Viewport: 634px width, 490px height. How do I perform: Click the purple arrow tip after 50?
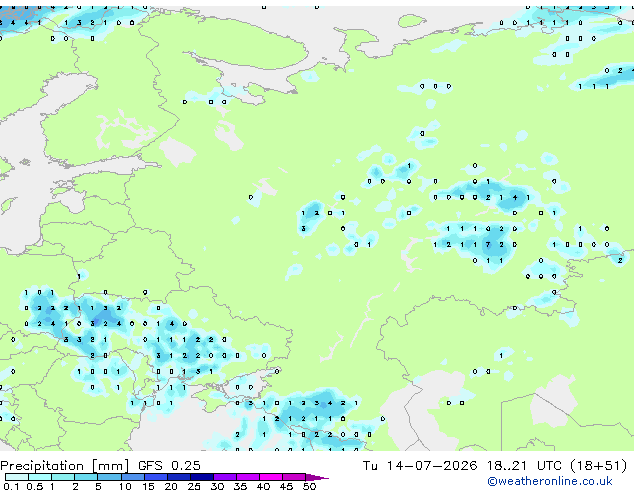pos(317,477)
